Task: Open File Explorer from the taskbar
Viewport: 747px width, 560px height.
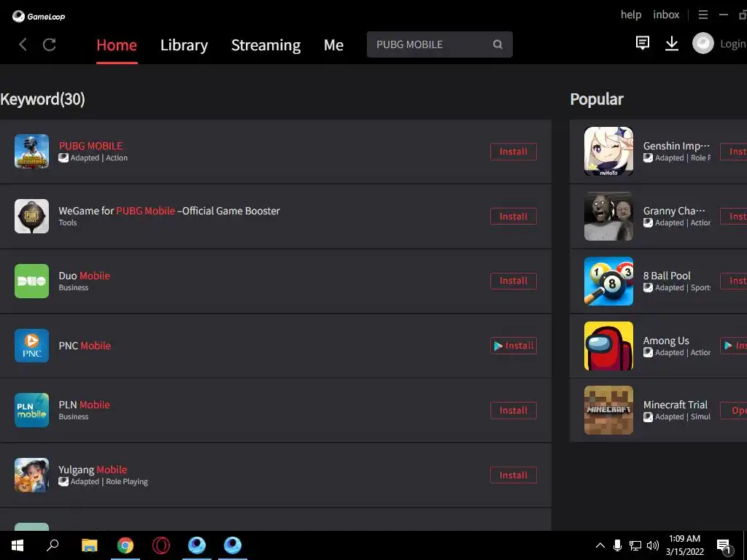Action: (x=89, y=545)
